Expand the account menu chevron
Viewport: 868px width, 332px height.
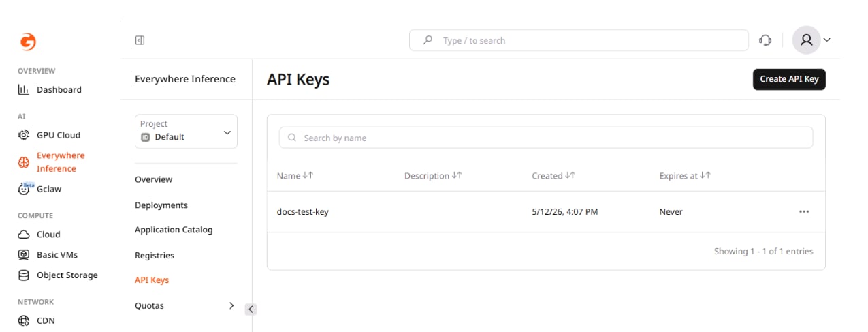[x=827, y=40]
